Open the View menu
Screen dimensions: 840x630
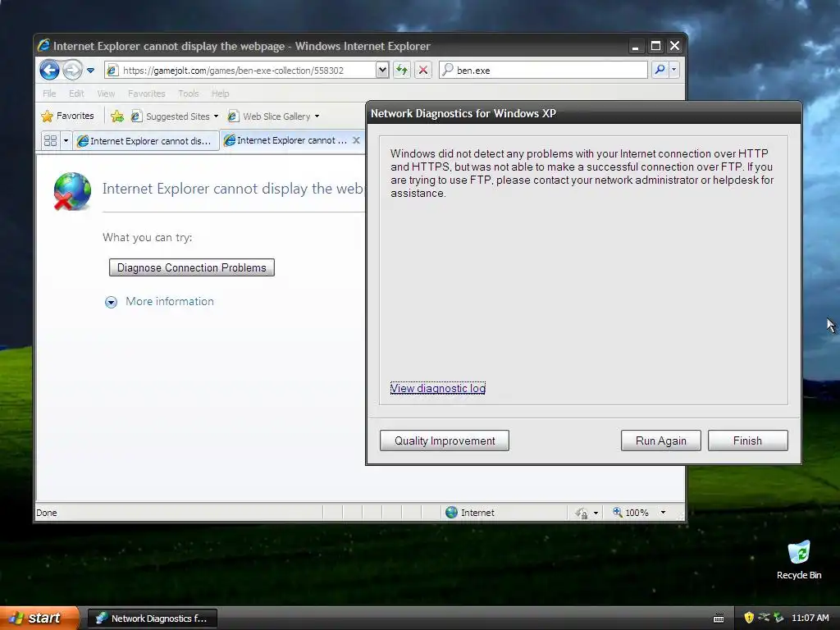pyautogui.click(x=106, y=94)
